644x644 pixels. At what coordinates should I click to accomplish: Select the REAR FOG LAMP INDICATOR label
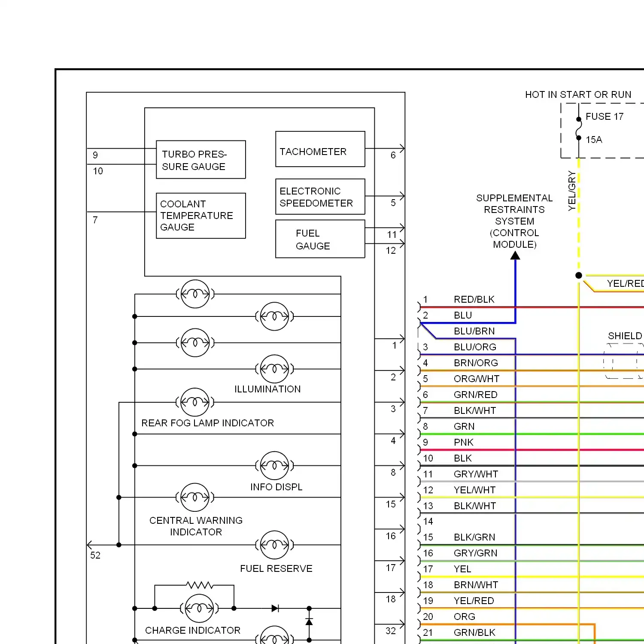[x=208, y=423]
